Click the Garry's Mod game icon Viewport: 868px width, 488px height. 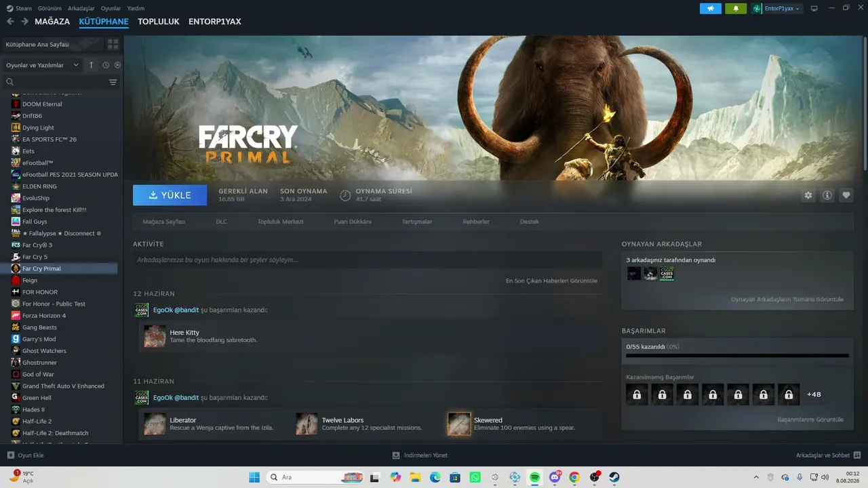click(x=16, y=339)
